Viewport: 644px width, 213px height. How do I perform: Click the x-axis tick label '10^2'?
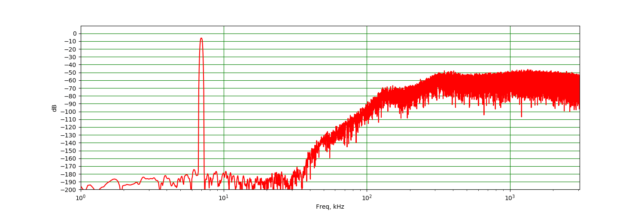pyautogui.click(x=367, y=197)
